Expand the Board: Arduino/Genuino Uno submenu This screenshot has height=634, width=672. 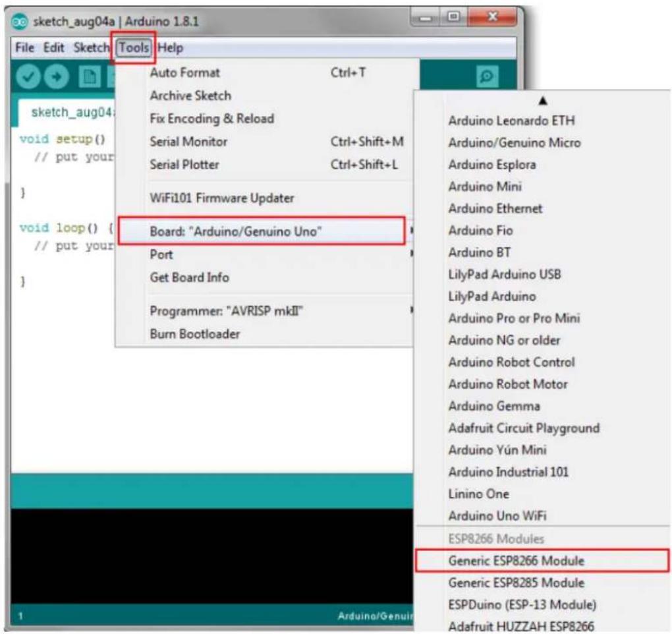click(x=262, y=231)
